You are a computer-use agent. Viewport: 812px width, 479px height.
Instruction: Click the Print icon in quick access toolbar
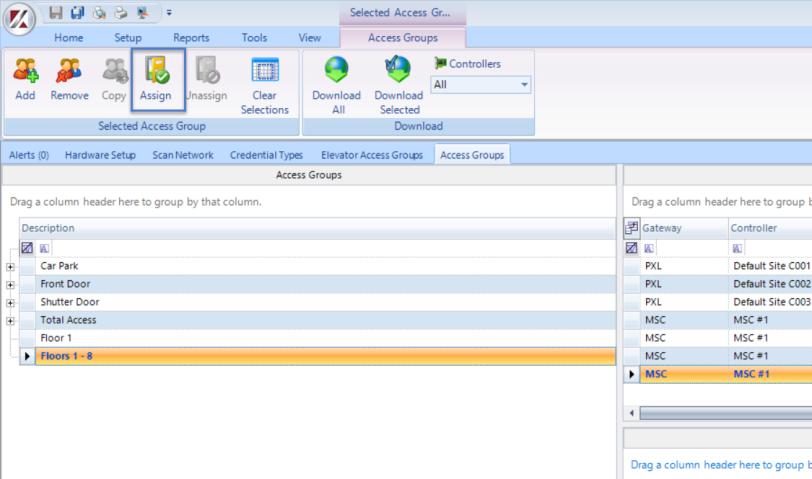pyautogui.click(x=121, y=12)
